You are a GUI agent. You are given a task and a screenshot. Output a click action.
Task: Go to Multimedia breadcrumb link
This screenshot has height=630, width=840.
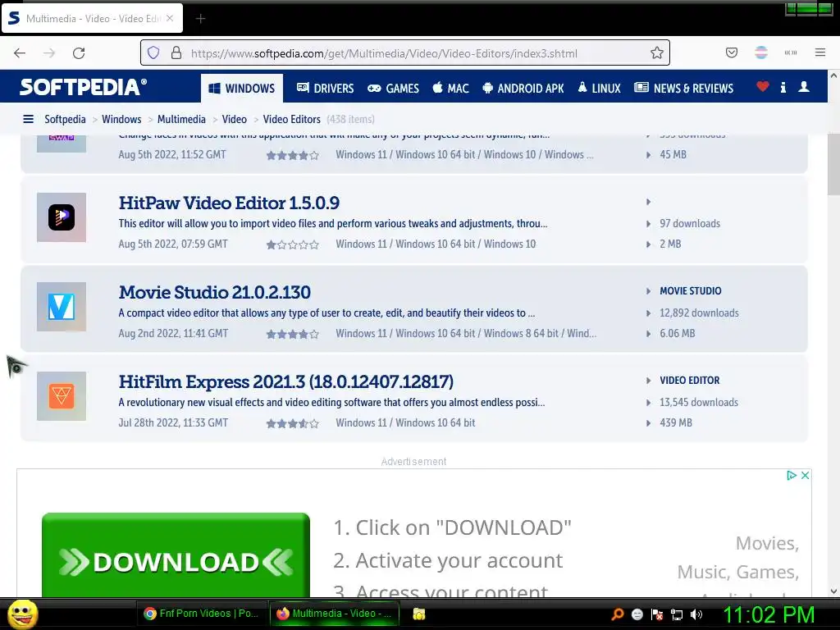[x=181, y=119]
